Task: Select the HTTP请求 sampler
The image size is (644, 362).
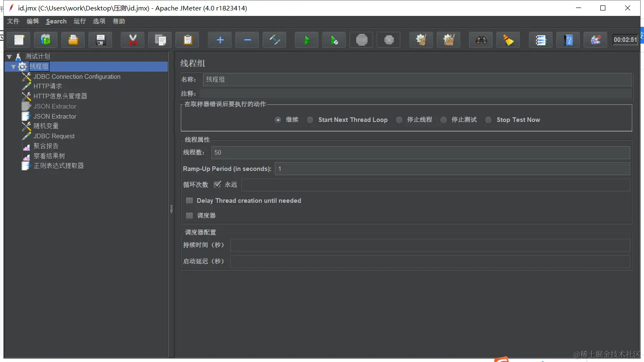Action: (48, 86)
